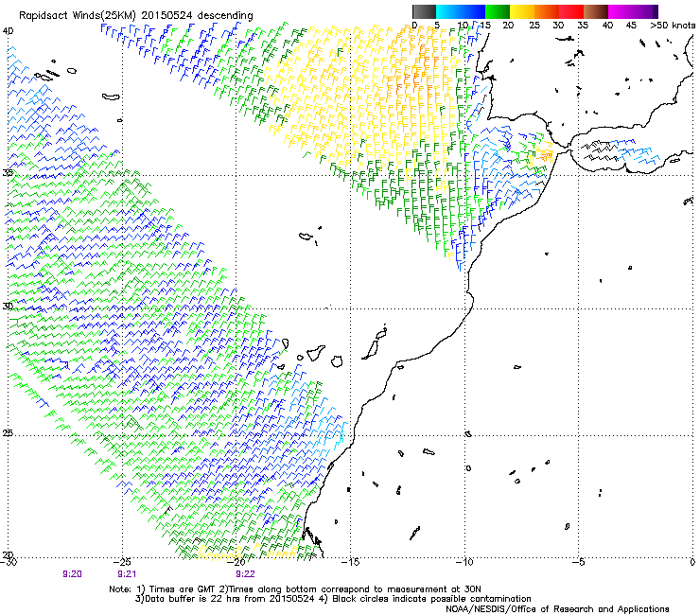700x615 pixels.
Task: Click the 'Note: 1) Times are GMT' line
Action: pos(295,589)
